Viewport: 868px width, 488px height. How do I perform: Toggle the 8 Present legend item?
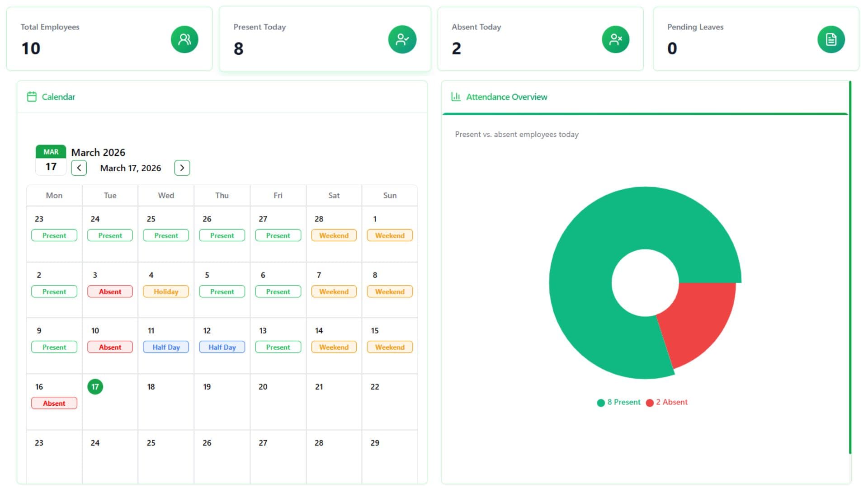click(618, 402)
